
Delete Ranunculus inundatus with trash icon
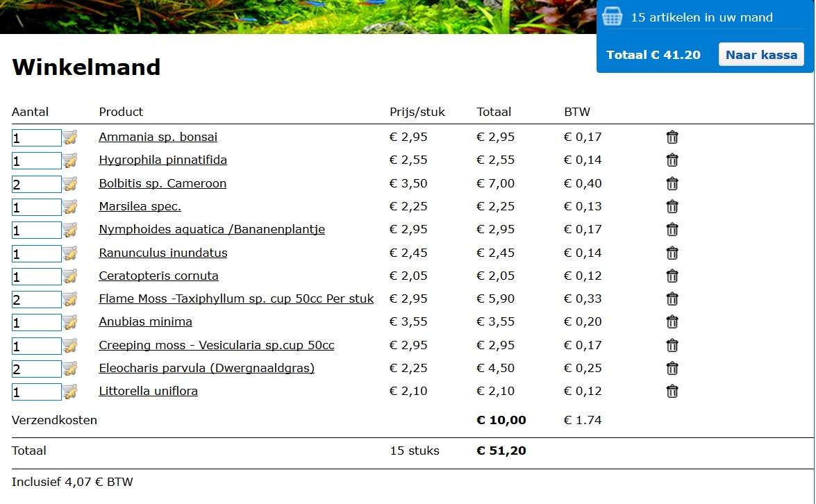pyautogui.click(x=672, y=253)
